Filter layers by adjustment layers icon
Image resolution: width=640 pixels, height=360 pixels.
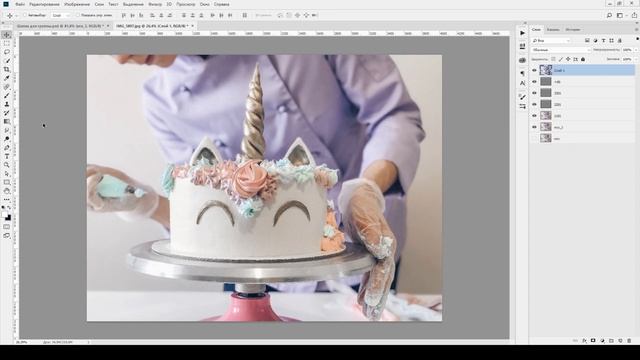coord(595,40)
